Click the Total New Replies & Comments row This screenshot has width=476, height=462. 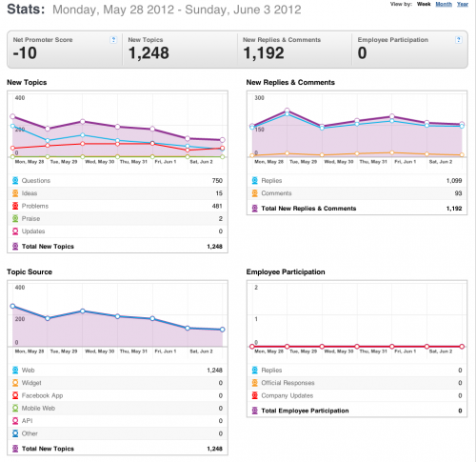(x=357, y=209)
